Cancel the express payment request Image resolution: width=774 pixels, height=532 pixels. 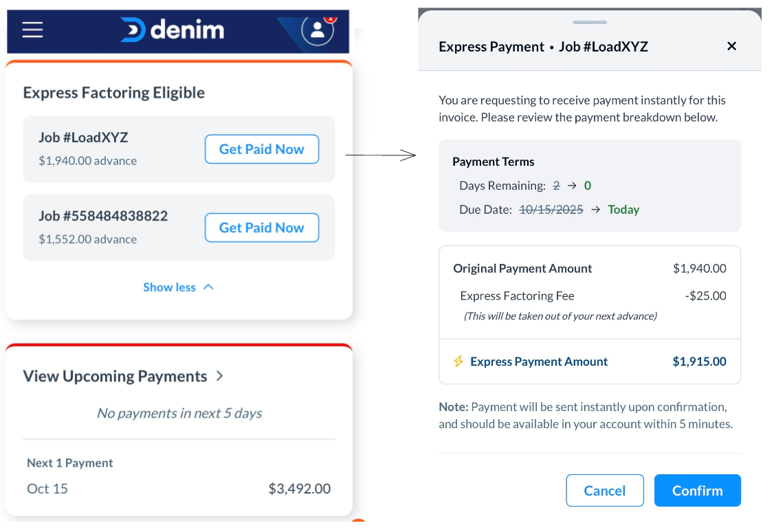coord(604,491)
